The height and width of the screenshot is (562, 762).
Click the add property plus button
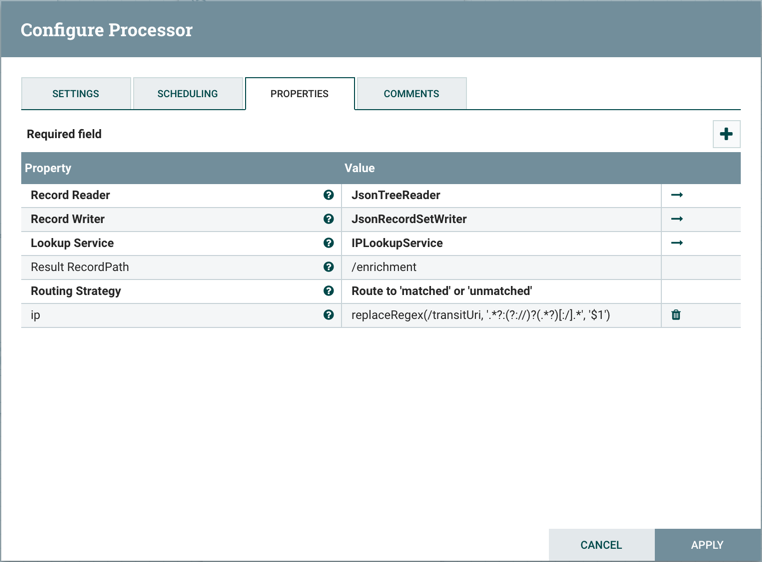(x=726, y=134)
